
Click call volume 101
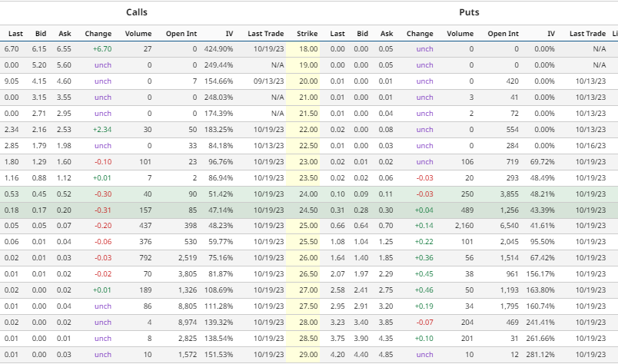click(x=145, y=162)
